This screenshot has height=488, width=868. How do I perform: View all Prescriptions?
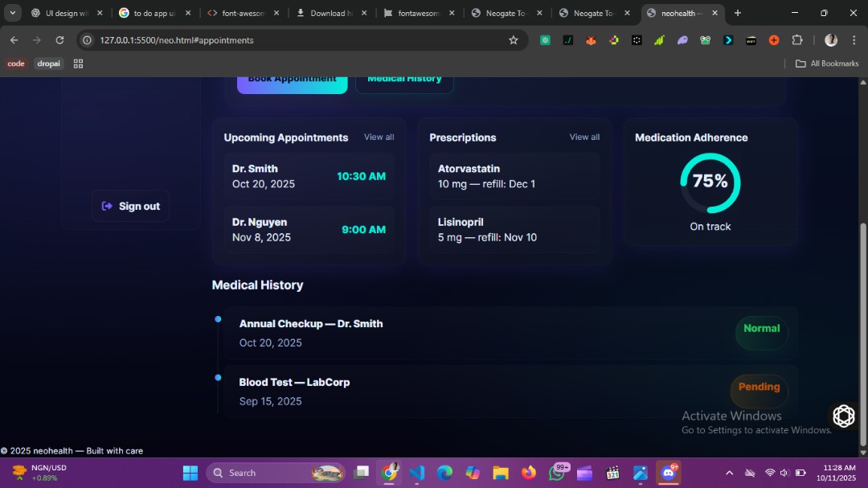click(x=584, y=137)
